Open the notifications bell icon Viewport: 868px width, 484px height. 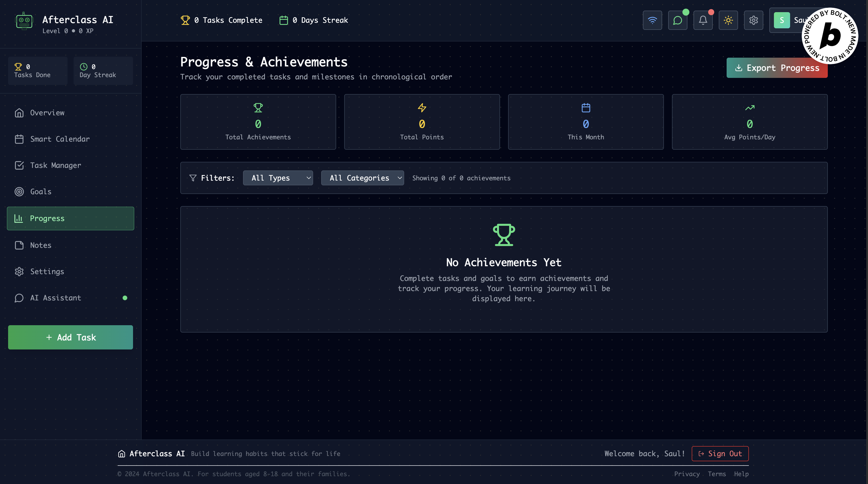click(x=703, y=20)
